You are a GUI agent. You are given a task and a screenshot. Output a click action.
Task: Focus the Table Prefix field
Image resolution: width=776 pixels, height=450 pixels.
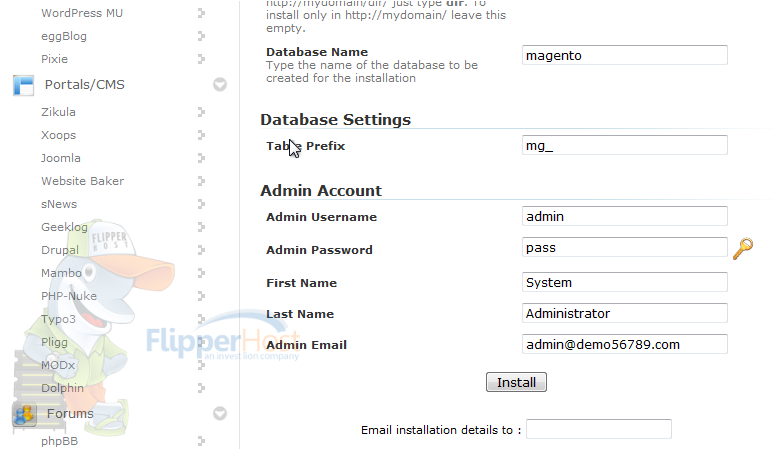(625, 145)
